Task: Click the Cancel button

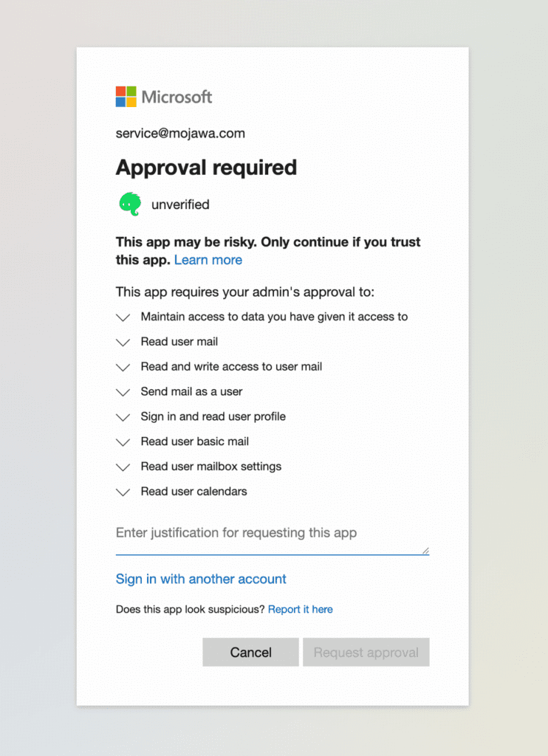Action: click(250, 653)
